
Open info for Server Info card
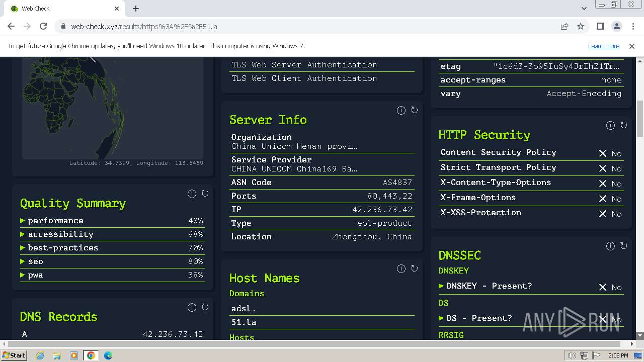401,110
